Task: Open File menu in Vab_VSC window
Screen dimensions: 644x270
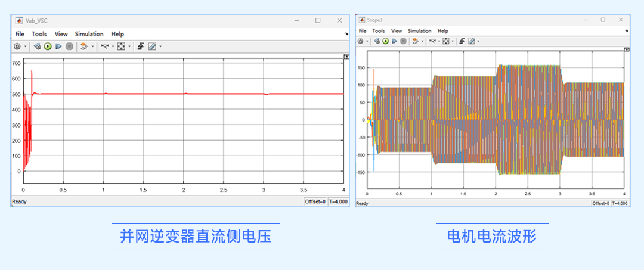Action: click(x=20, y=34)
